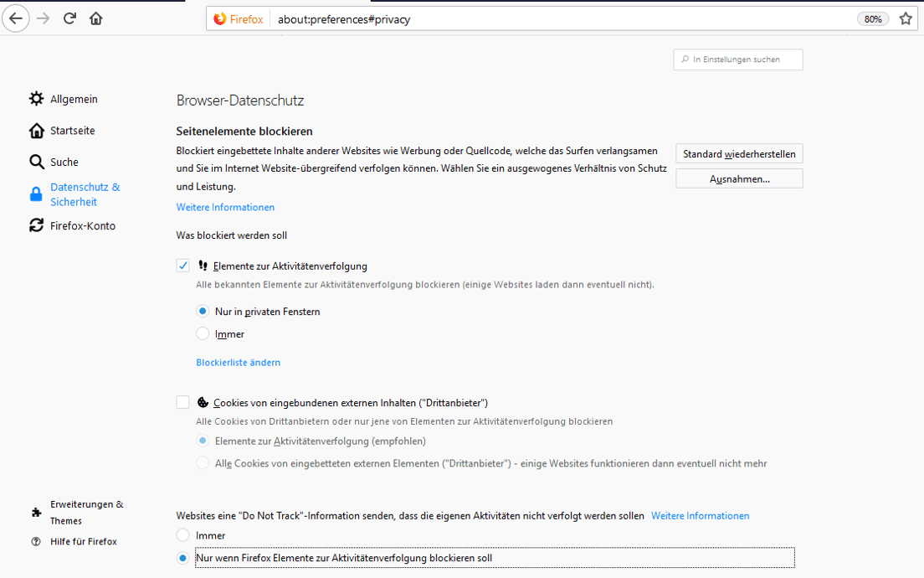Select 'Nur wenn Firefox Elemente zur Aktivitätenverfolgung blockieren soll'
This screenshot has width=924, height=578.
[x=182, y=557]
